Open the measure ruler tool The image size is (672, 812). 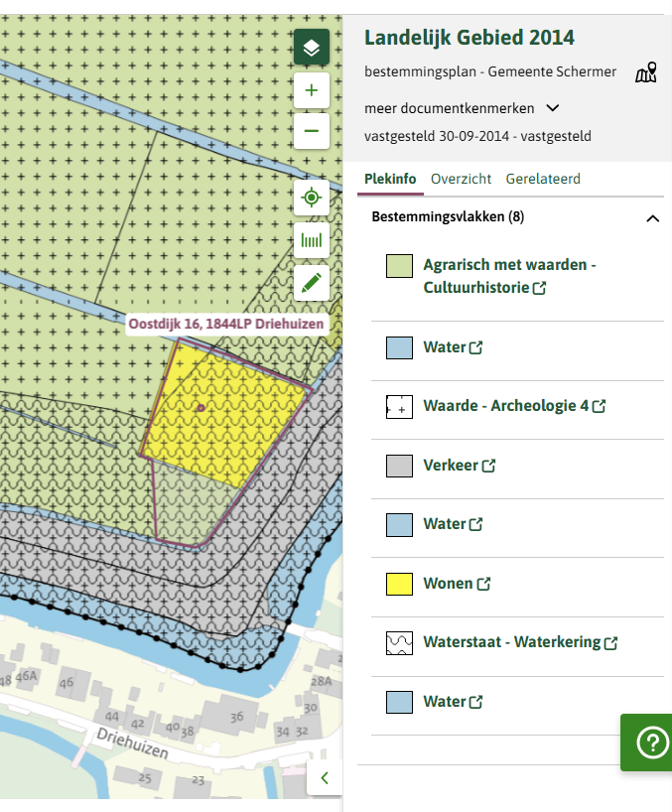312,240
